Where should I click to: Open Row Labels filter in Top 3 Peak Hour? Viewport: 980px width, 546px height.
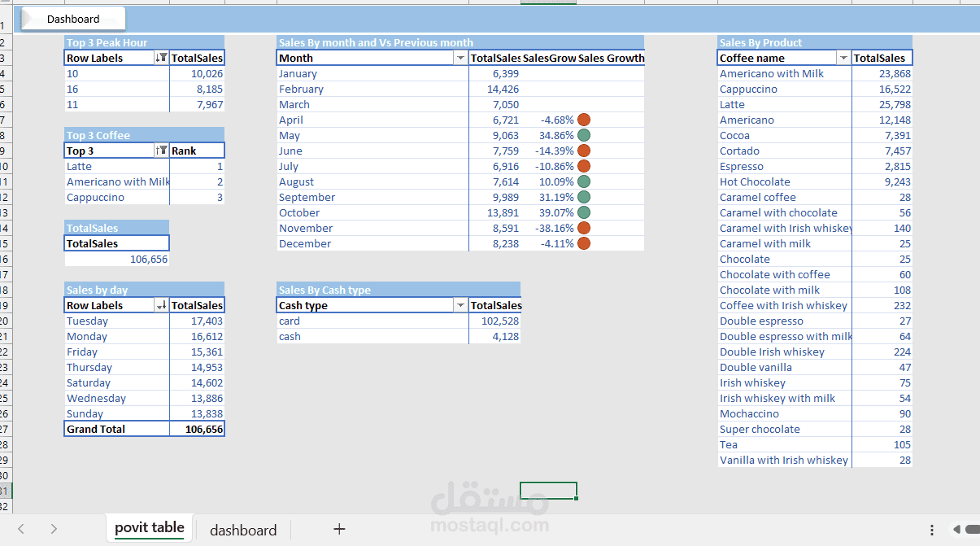161,58
